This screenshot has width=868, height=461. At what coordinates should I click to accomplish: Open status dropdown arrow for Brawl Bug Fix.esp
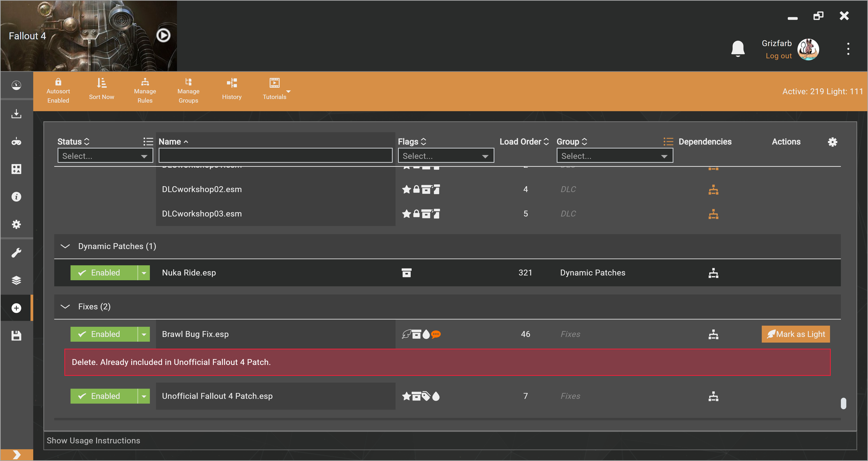point(144,334)
